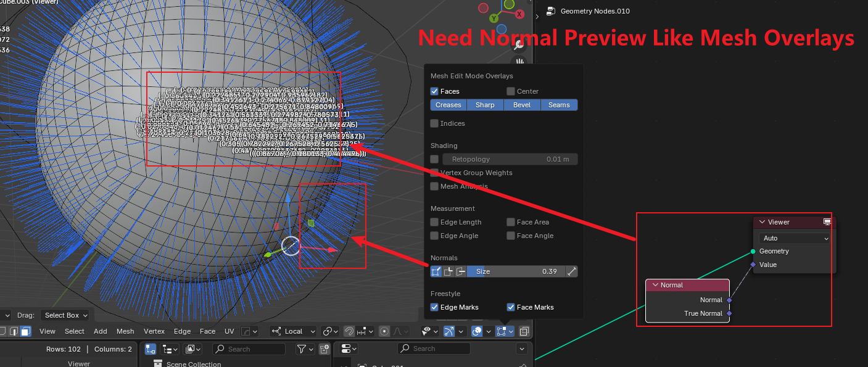Check the Edge Length measurement option
The image size is (868, 367).
pos(435,222)
